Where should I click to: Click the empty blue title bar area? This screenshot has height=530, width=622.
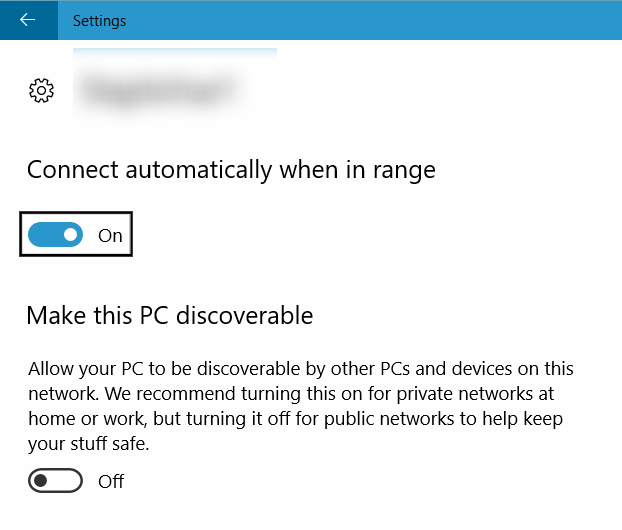[373, 20]
